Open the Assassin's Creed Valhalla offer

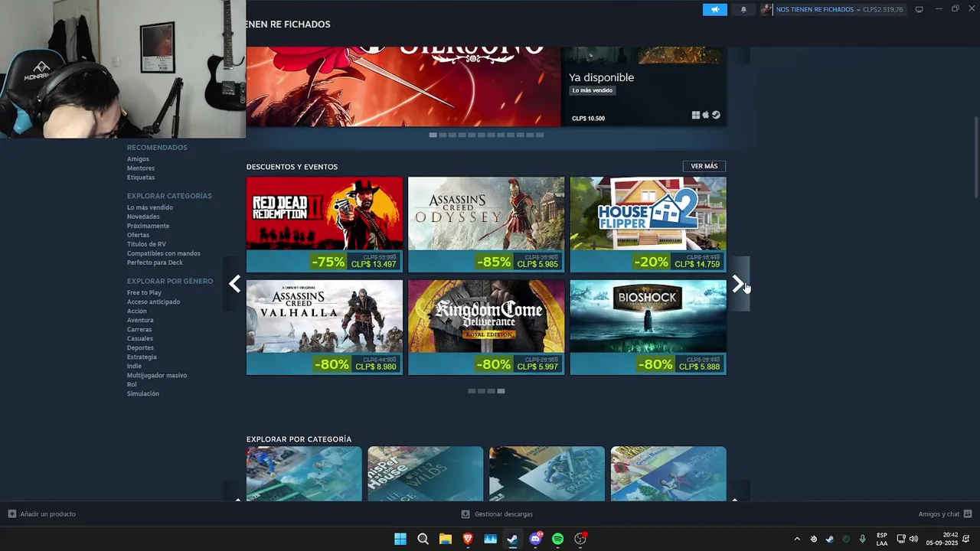point(325,328)
